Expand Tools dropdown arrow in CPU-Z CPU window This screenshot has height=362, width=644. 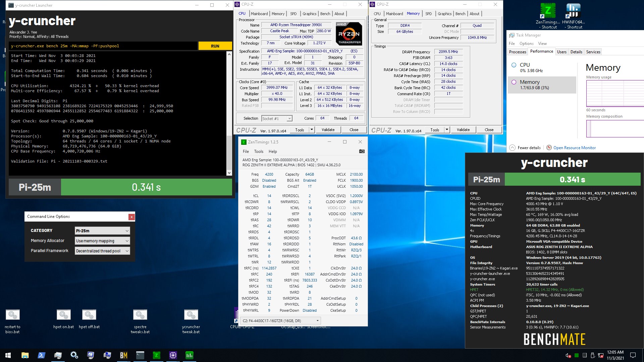click(312, 130)
